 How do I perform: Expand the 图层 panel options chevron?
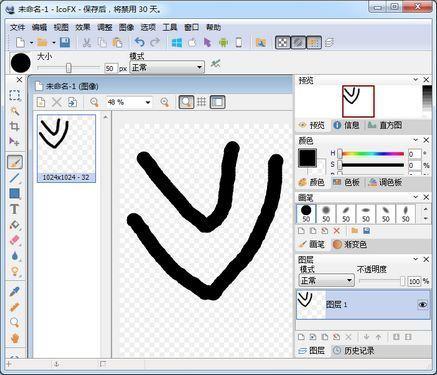(x=415, y=259)
